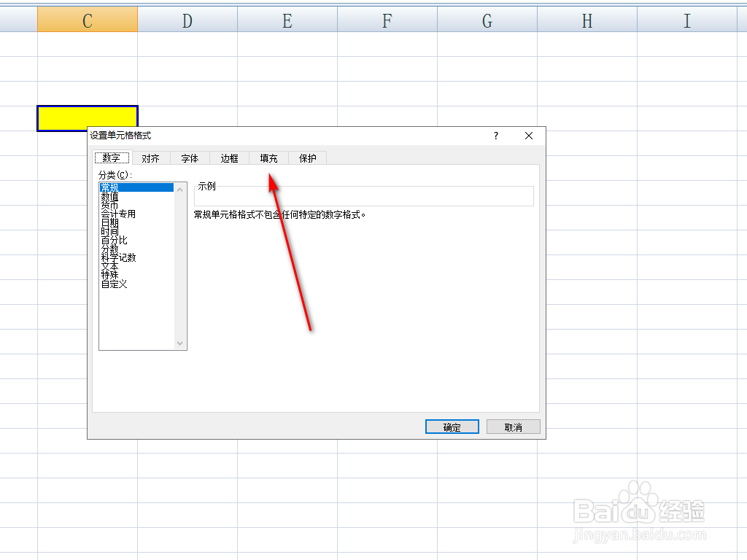
Task: Click category list scroll down arrow
Action: click(180, 343)
